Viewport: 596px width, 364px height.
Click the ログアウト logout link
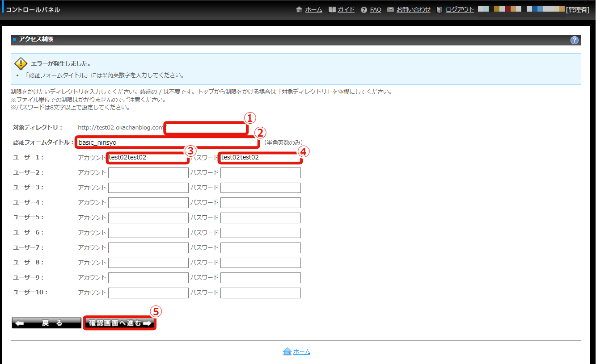460,10
